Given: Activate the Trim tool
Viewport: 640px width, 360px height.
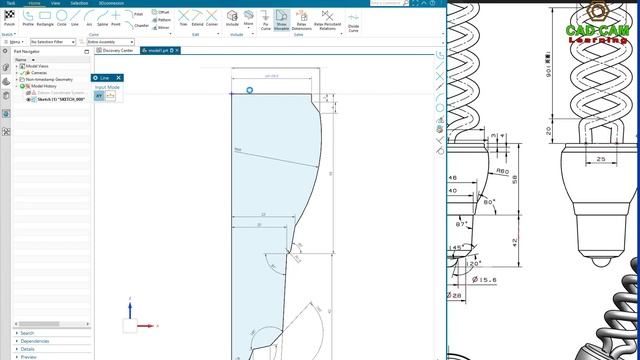Looking at the screenshot, I should pyautogui.click(x=184, y=19).
